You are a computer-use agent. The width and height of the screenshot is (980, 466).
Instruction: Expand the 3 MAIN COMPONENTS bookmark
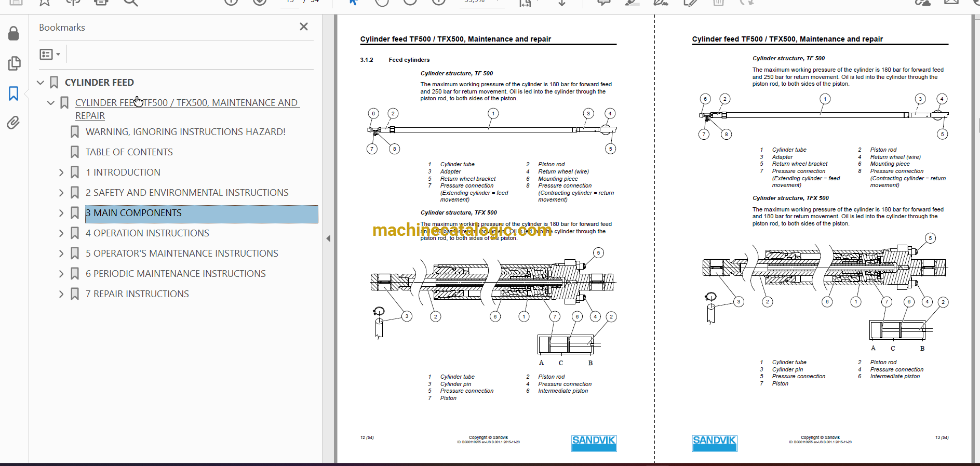[61, 213]
